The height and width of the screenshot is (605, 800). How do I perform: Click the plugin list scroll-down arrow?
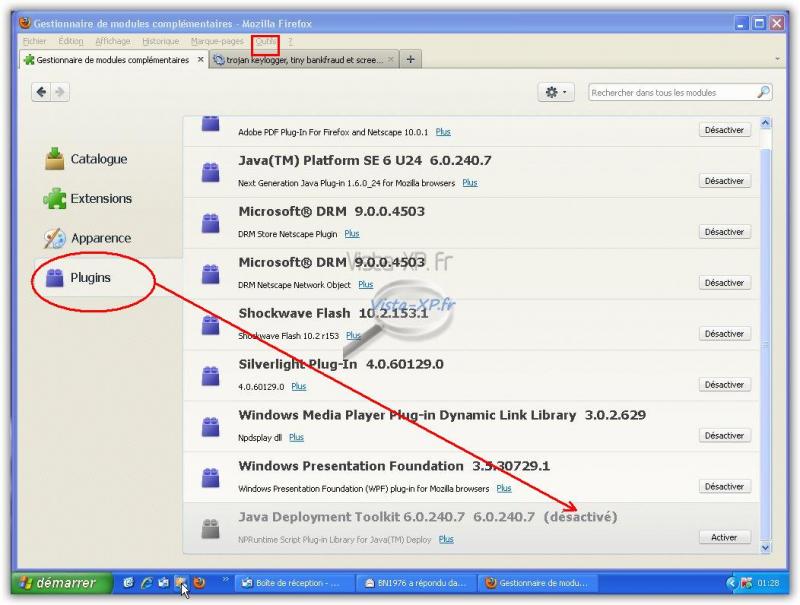point(765,548)
